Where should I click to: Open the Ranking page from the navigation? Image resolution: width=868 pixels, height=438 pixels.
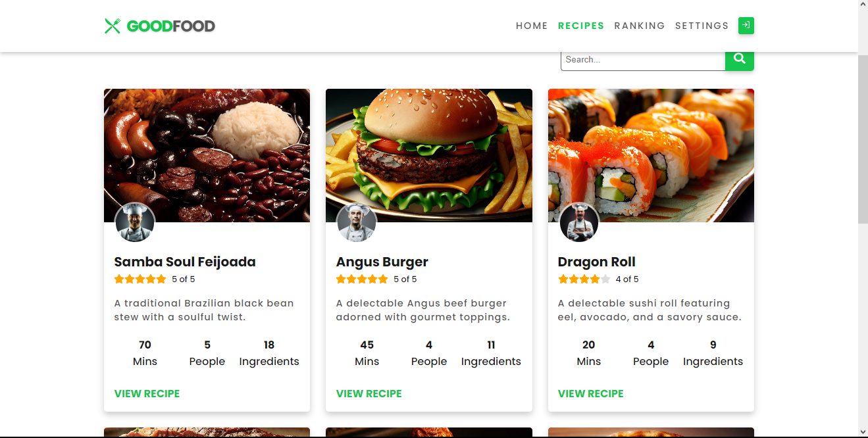(640, 26)
